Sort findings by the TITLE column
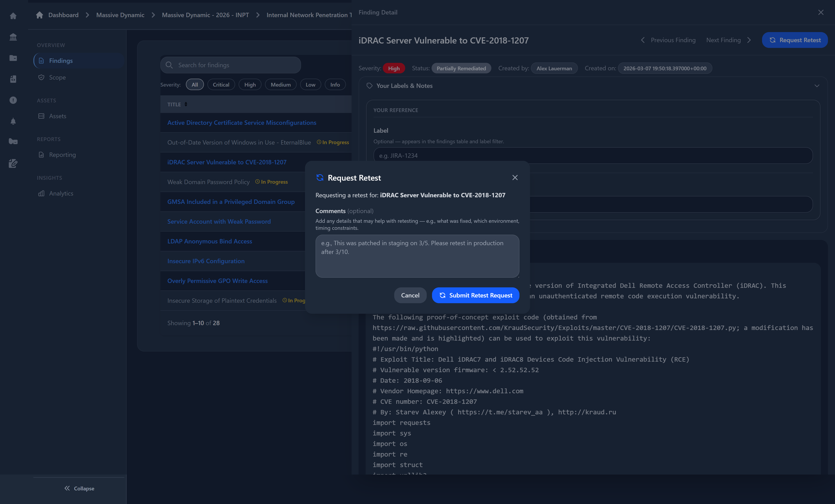The image size is (835, 504). (x=176, y=104)
